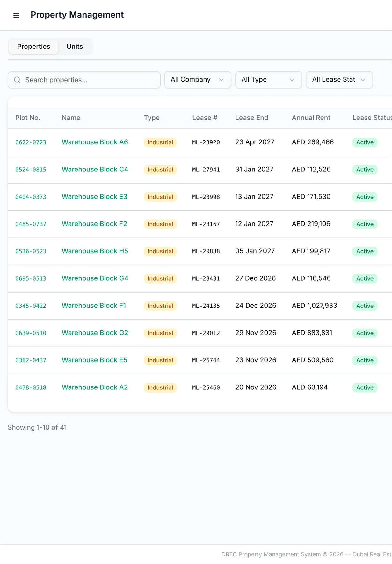Open Warehouse Block E3 property link
The height and width of the screenshot is (564, 392).
(94, 197)
